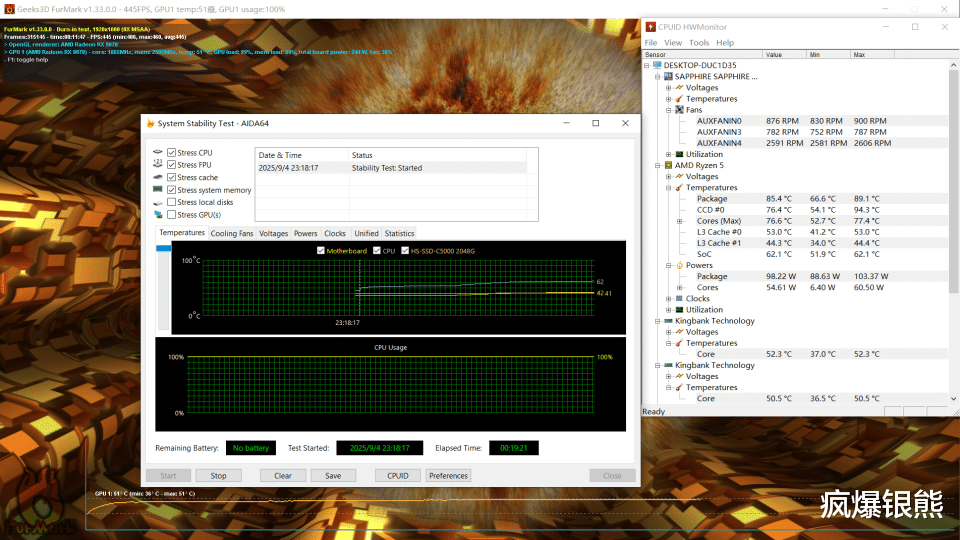The width and height of the screenshot is (960, 540).
Task: Expand the Cores power row
Action: tap(680, 288)
